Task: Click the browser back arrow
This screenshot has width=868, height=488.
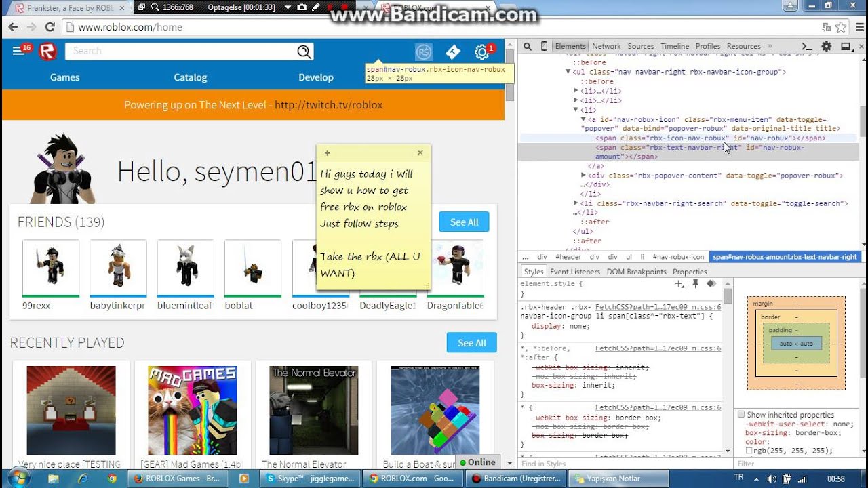Action: click(x=13, y=27)
